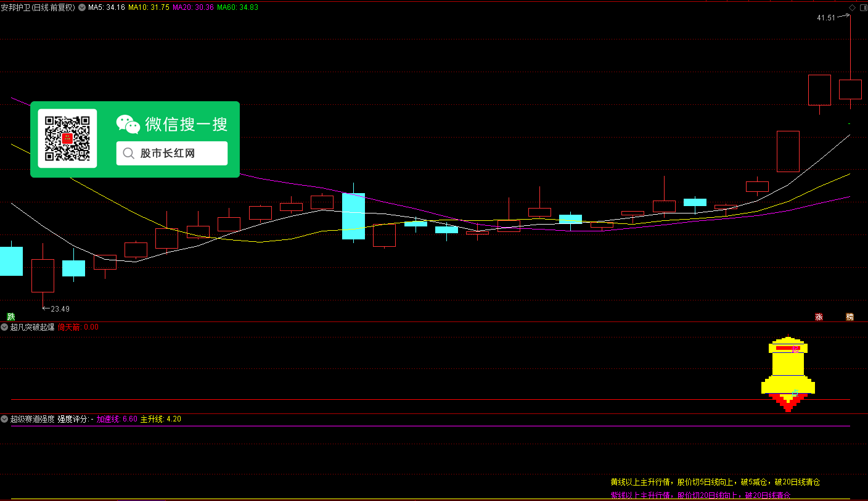The image size is (868, 501).
Task: Click the 41.51 high price label
Action: pyautogui.click(x=826, y=18)
